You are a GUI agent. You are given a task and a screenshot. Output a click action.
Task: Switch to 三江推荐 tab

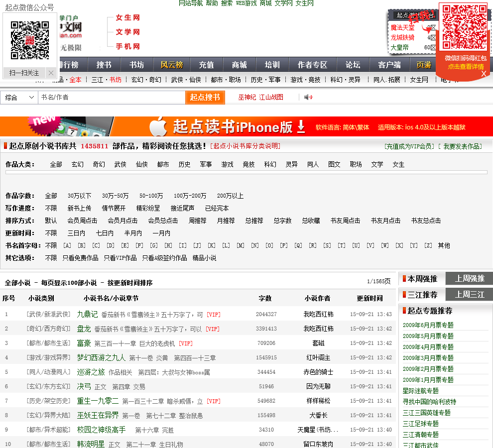[422, 295]
